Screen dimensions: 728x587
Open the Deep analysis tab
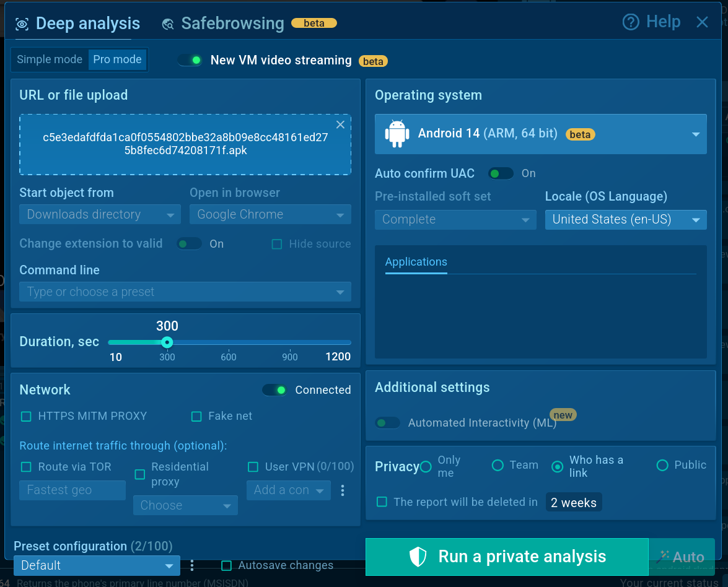[x=77, y=24]
